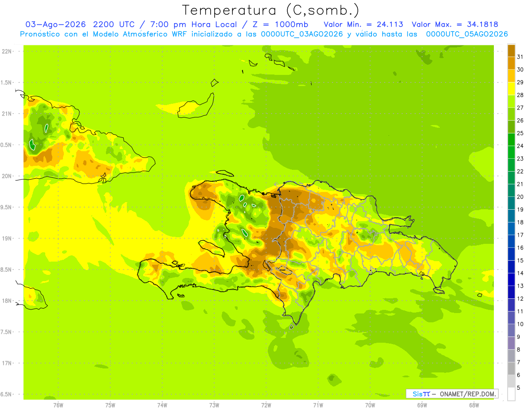Image resolution: width=532 pixels, height=411 pixels.
Task: Click the color legend value "14"
Action: point(520,273)
